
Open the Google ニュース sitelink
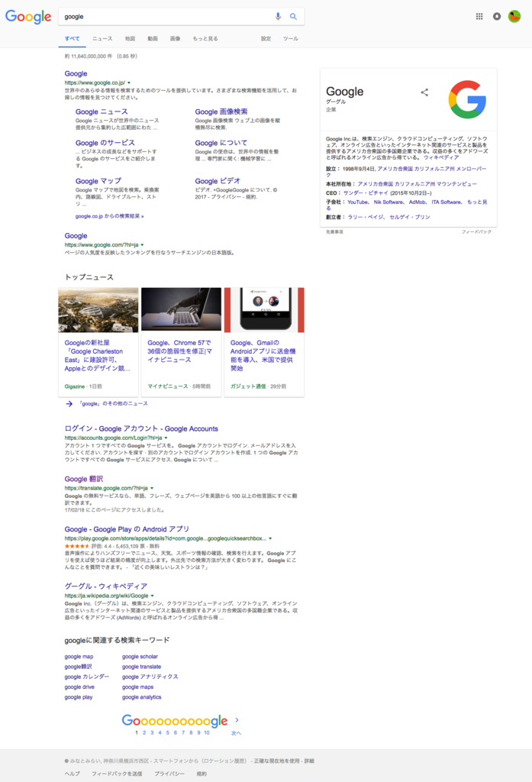(x=102, y=111)
